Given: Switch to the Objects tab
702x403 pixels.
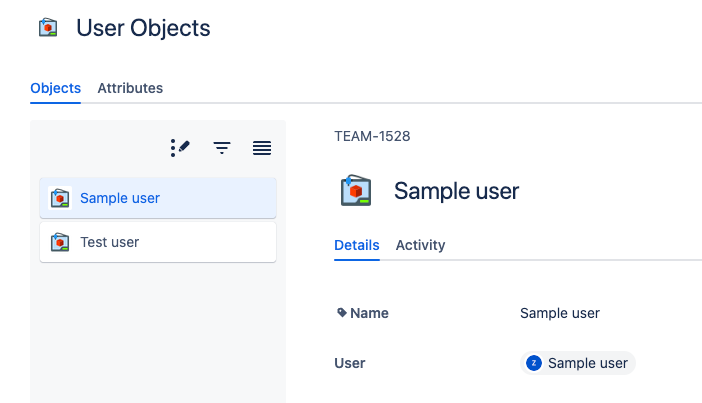Looking at the screenshot, I should click(x=56, y=88).
